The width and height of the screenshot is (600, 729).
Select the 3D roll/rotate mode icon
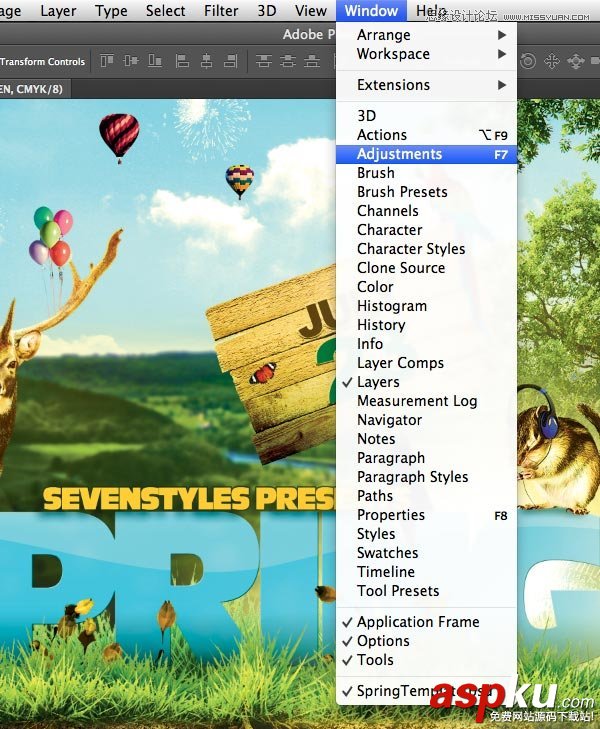pyautogui.click(x=528, y=61)
